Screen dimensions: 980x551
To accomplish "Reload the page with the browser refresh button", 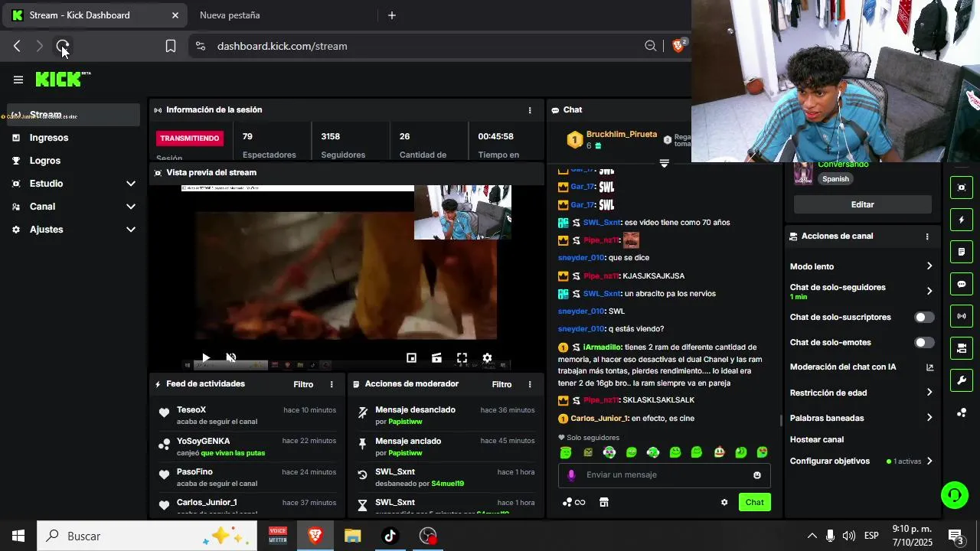I will pyautogui.click(x=63, y=46).
